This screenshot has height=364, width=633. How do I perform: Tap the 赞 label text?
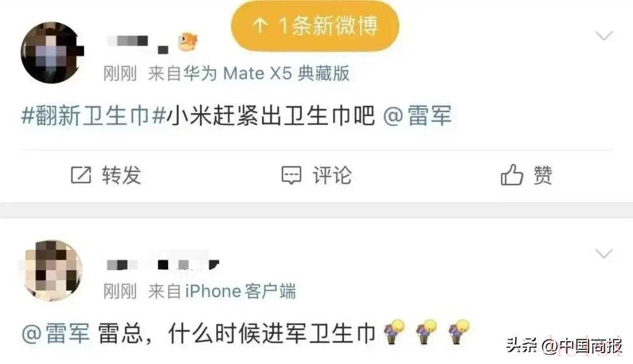click(x=543, y=175)
